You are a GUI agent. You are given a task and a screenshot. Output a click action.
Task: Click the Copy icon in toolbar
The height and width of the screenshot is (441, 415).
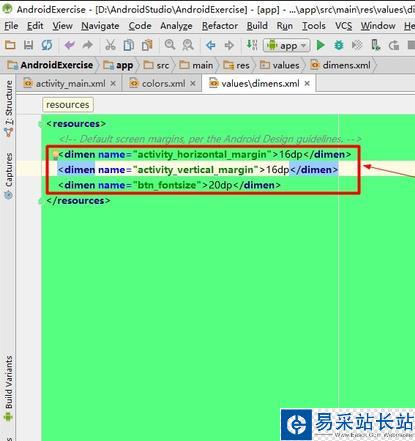(129, 45)
